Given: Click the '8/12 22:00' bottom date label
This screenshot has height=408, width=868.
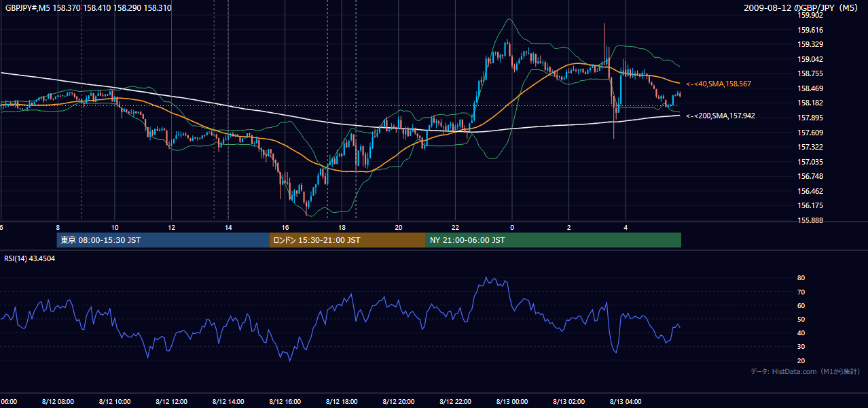Looking at the screenshot, I should point(455,402).
